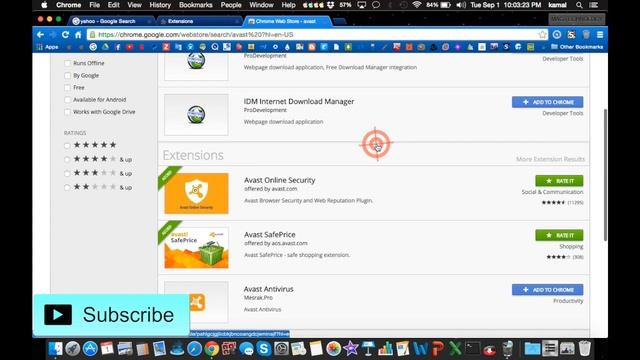Add IDM Internet Download Manager to Chrome

coord(547,102)
